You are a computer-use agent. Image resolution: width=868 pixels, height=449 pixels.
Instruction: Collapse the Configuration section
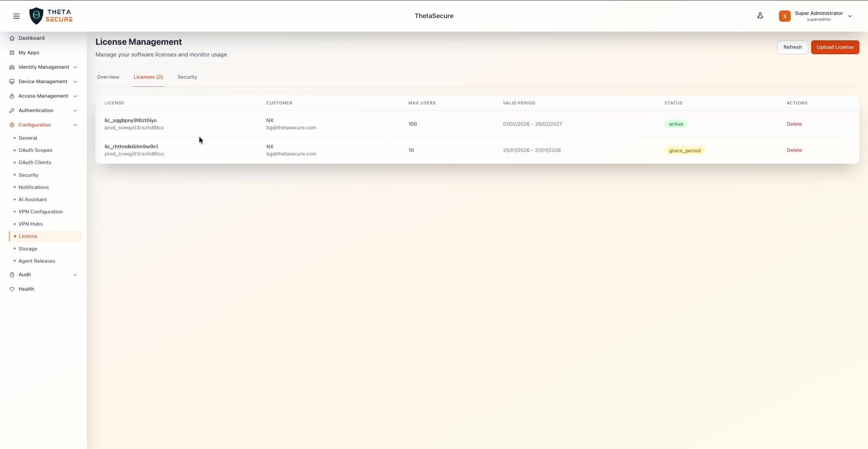pyautogui.click(x=75, y=125)
